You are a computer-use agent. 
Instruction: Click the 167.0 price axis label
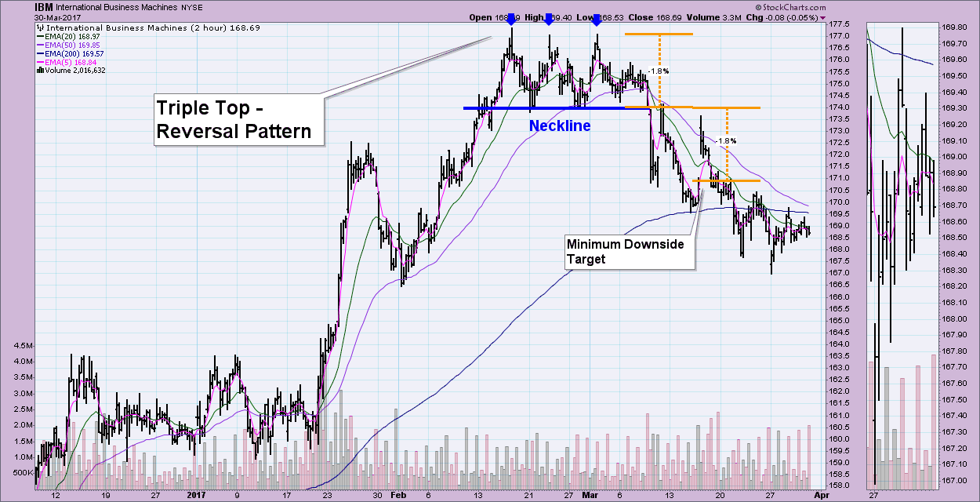840,273
